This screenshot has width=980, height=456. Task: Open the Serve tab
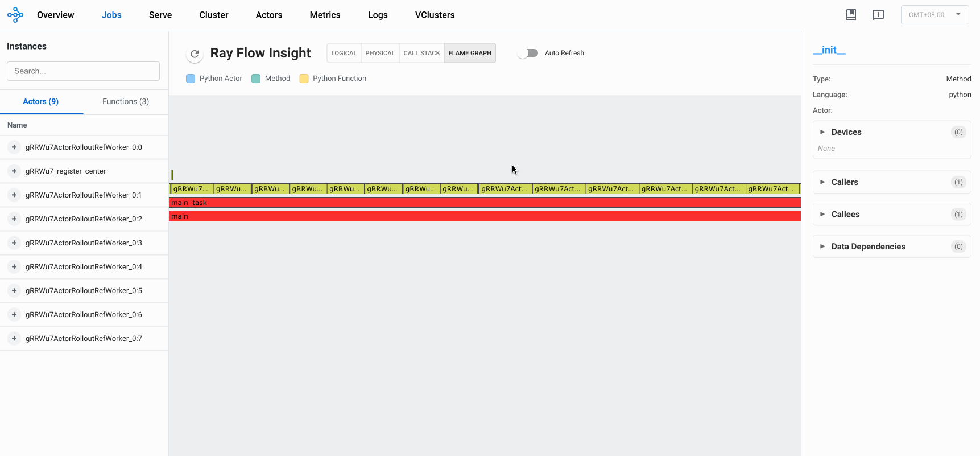click(x=160, y=15)
